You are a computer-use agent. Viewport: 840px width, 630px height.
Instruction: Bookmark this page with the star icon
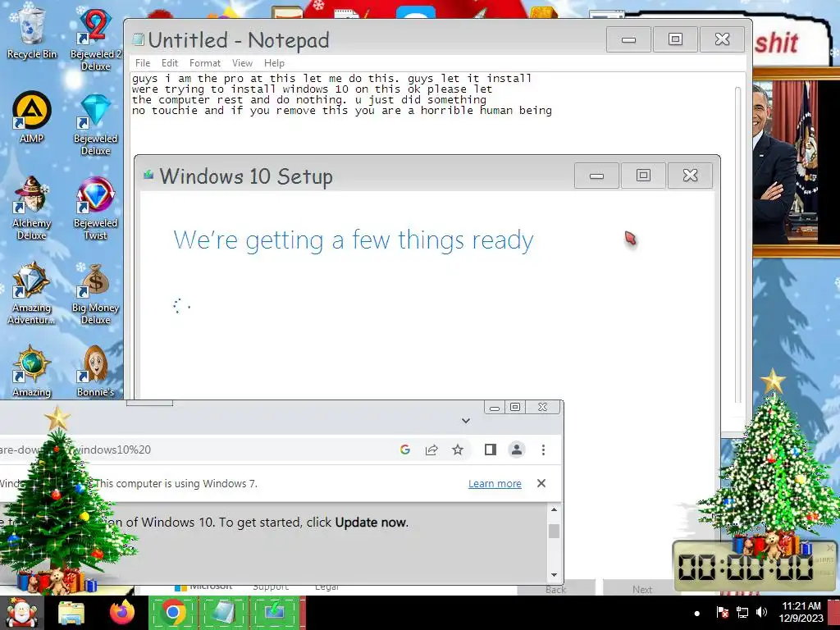click(458, 450)
